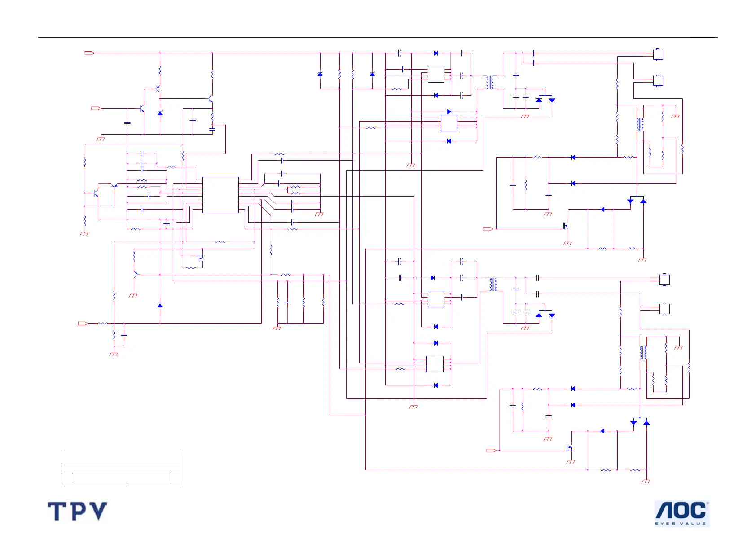Select the uppermost small IC block
The image size is (756, 534).
pos(436,74)
